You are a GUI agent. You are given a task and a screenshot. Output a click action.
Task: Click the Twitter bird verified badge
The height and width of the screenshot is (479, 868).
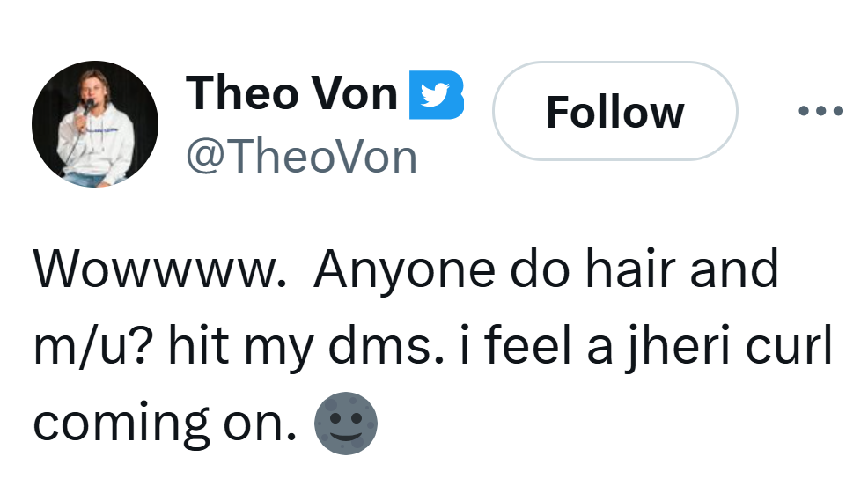point(437,93)
